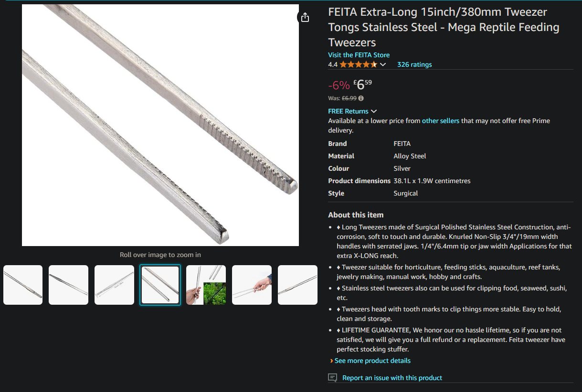Open the ratings breakdown chevron
This screenshot has width=582, height=392.
click(383, 64)
